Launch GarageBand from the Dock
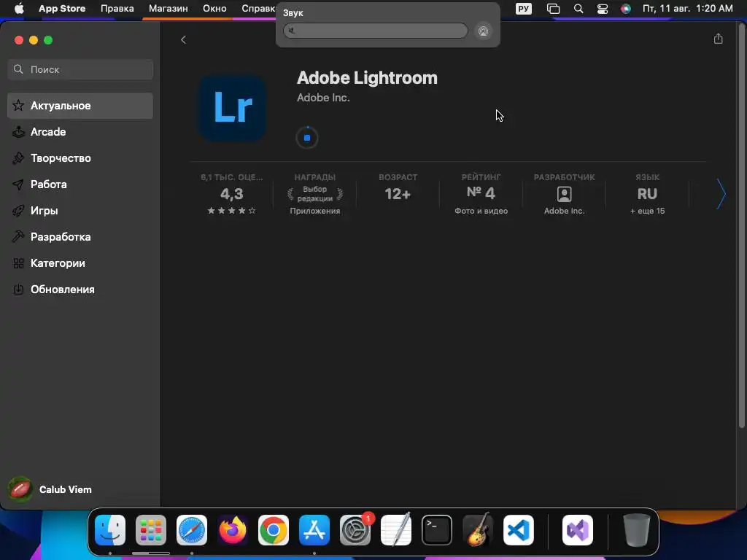Image resolution: width=747 pixels, height=560 pixels. click(x=478, y=530)
